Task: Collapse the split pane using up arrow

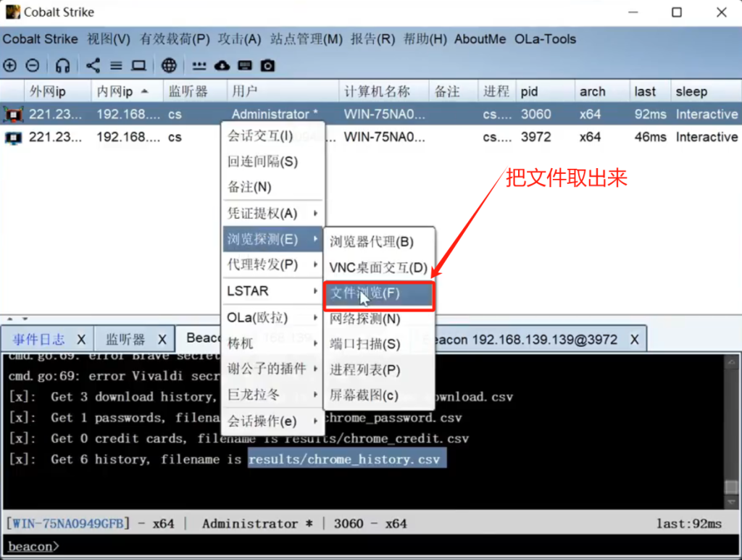Action: [10, 319]
